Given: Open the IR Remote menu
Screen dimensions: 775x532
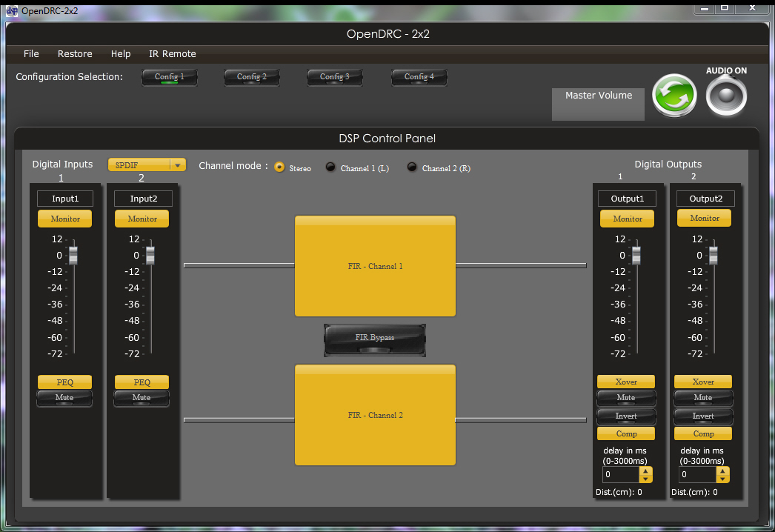Looking at the screenshot, I should tap(173, 53).
